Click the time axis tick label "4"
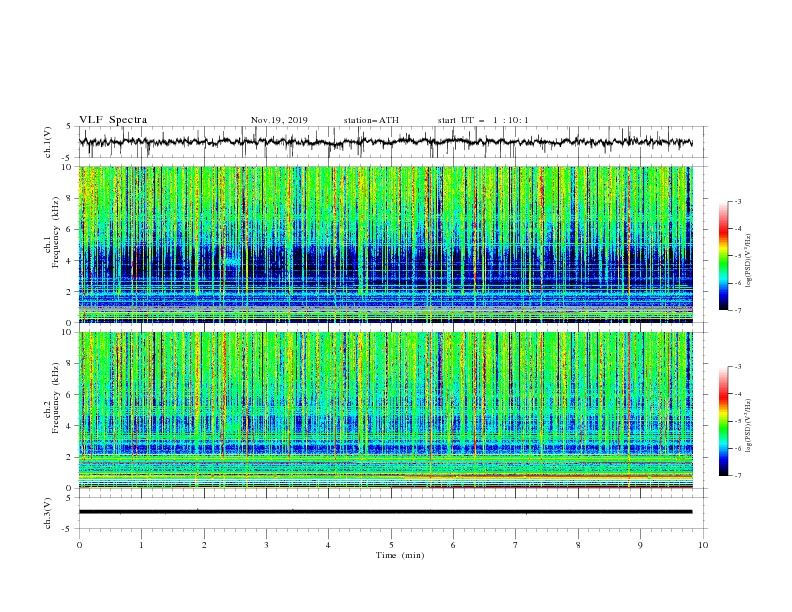 pyautogui.click(x=328, y=545)
